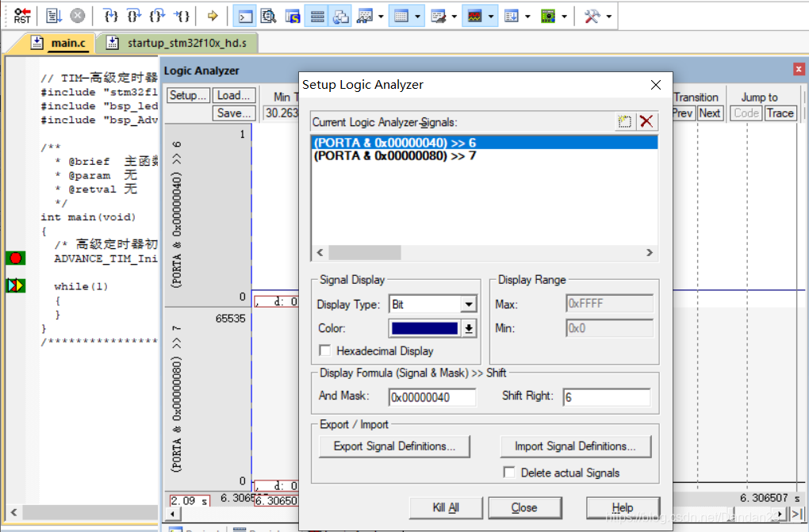This screenshot has height=532, width=809.
Task: Click the Toolbox hammer-wrench icon
Action: [592, 17]
